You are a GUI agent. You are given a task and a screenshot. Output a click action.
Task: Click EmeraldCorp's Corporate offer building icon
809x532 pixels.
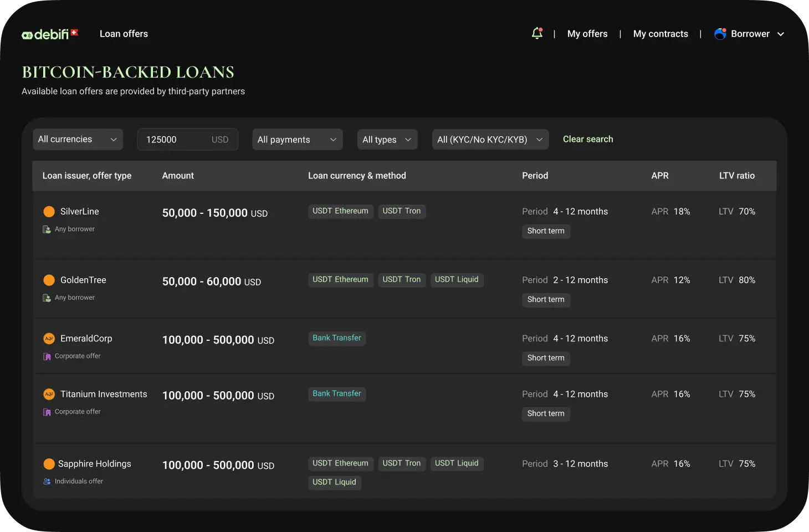tap(47, 356)
